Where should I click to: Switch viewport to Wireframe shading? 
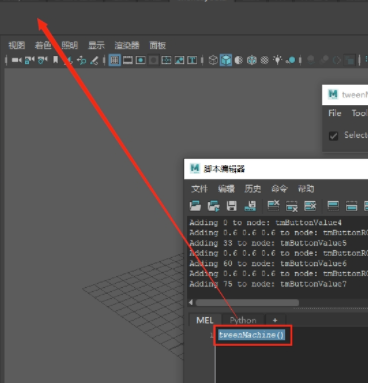pyautogui.click(x=213, y=60)
